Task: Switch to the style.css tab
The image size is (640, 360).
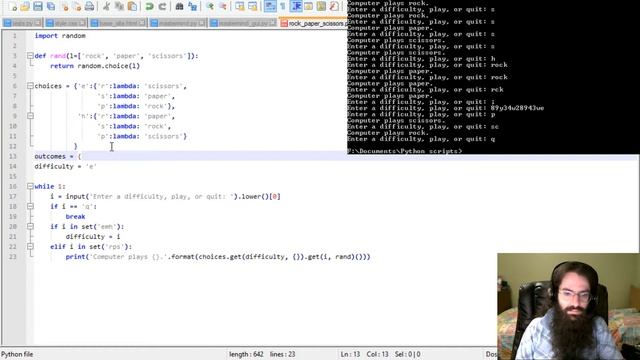Action: (x=65, y=23)
